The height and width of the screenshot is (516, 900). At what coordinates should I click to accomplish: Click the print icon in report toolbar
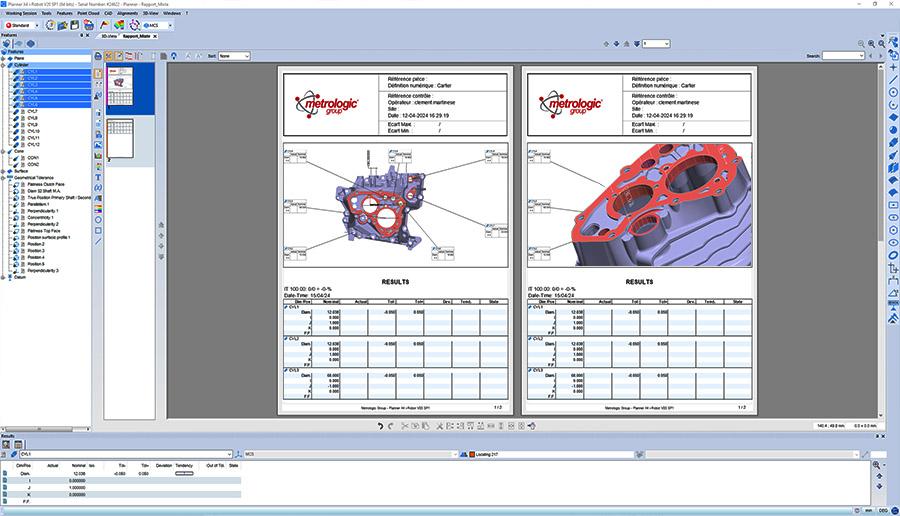[x=98, y=56]
